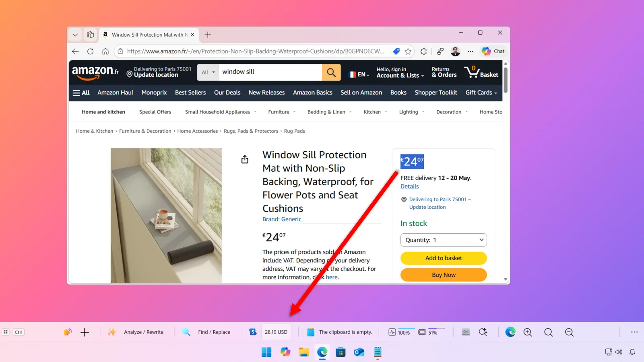Click the 28.10 USD value
Image resolution: width=644 pixels, height=362 pixels.
pyautogui.click(x=276, y=332)
